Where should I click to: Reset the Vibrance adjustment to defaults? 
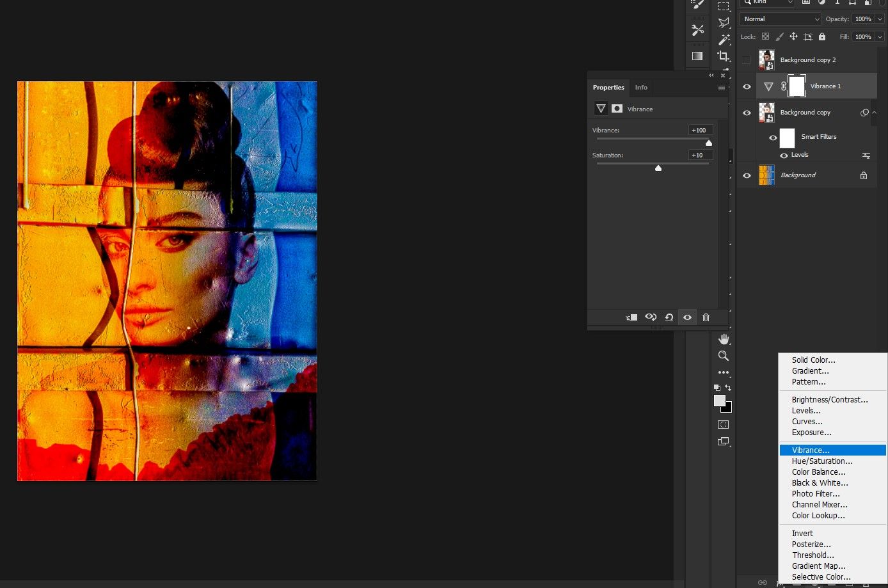tap(669, 317)
